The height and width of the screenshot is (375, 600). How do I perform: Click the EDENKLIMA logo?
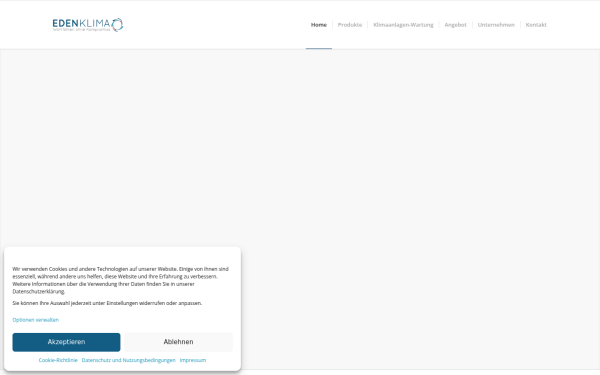88,25
